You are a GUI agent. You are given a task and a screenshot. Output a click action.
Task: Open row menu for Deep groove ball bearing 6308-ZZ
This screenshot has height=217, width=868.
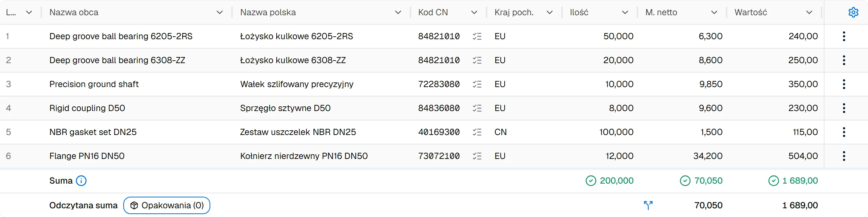[844, 60]
